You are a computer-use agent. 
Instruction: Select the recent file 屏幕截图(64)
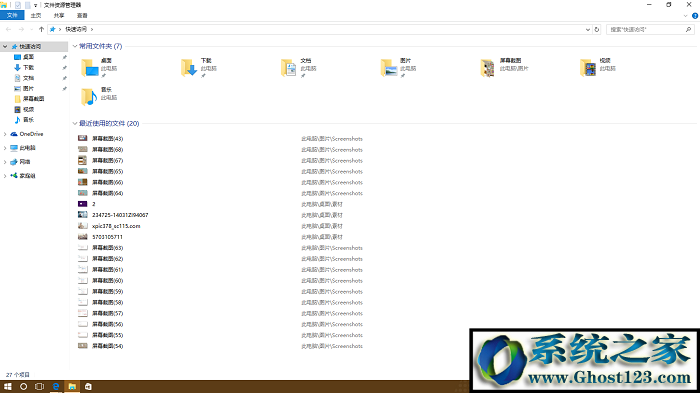tap(107, 193)
